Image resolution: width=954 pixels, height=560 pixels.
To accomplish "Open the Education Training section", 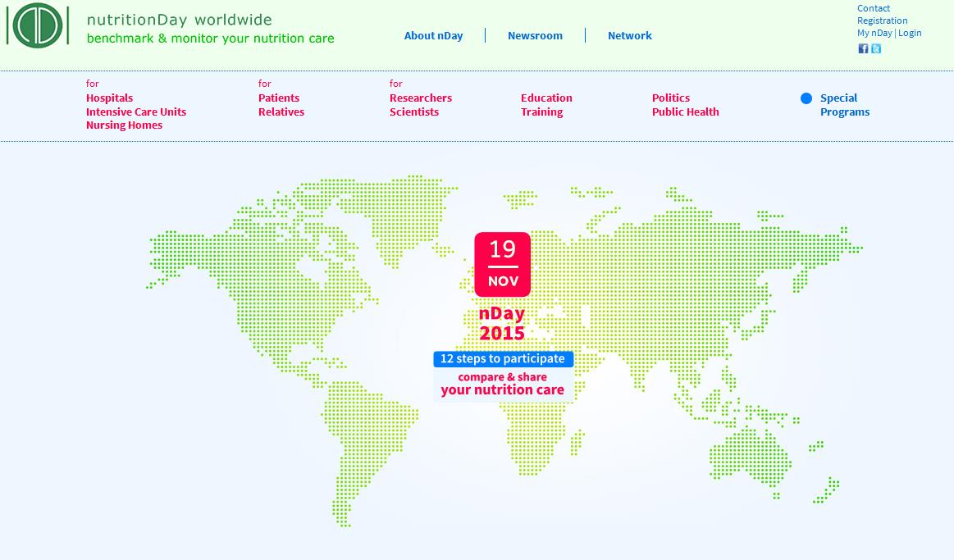I will click(x=546, y=105).
